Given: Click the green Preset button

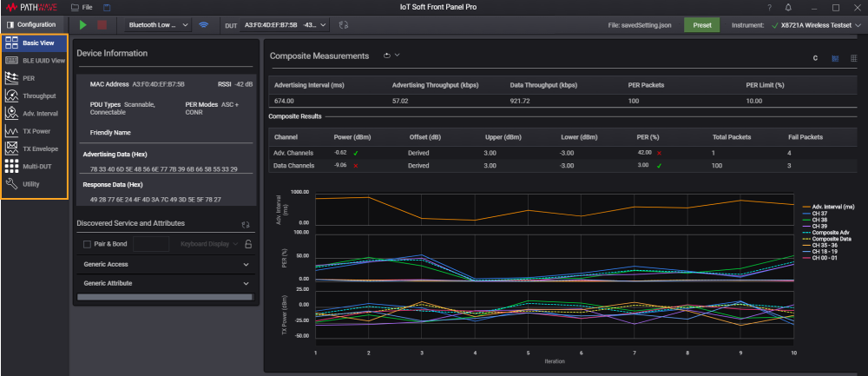Looking at the screenshot, I should click(702, 25).
